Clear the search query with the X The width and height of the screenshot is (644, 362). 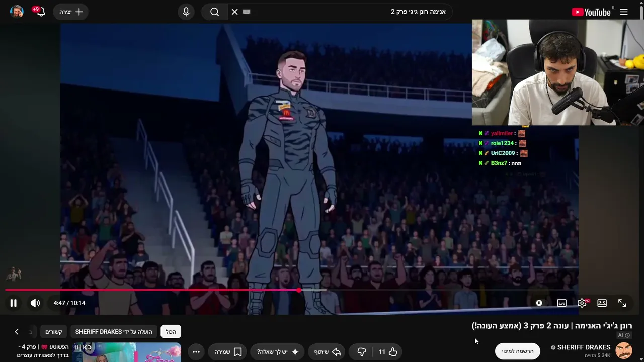point(234,12)
